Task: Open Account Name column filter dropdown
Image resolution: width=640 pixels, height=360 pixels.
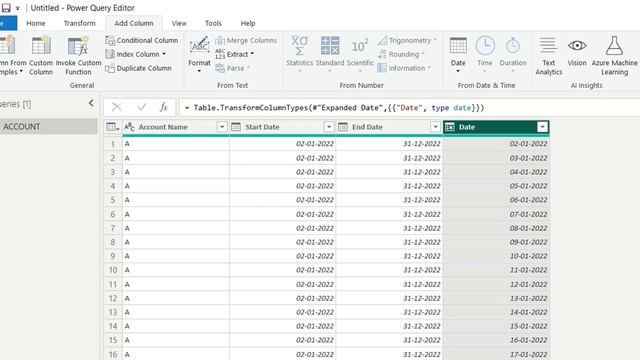Action: [222, 127]
